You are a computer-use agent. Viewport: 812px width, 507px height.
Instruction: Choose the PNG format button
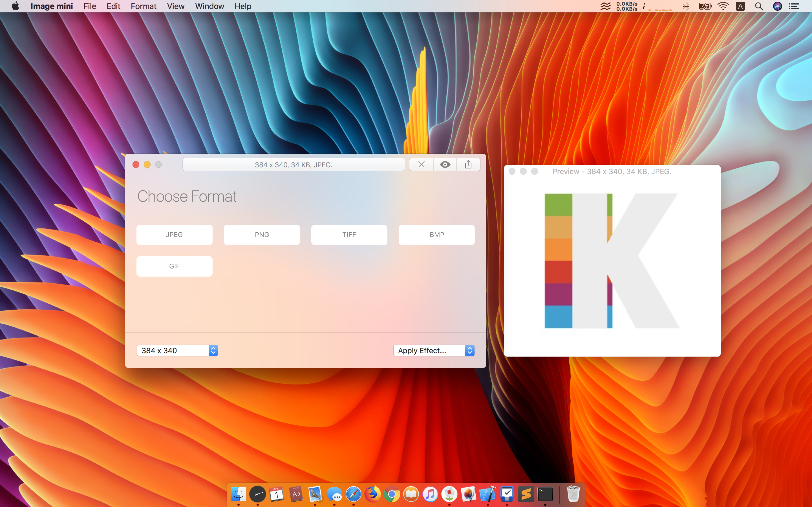262,235
